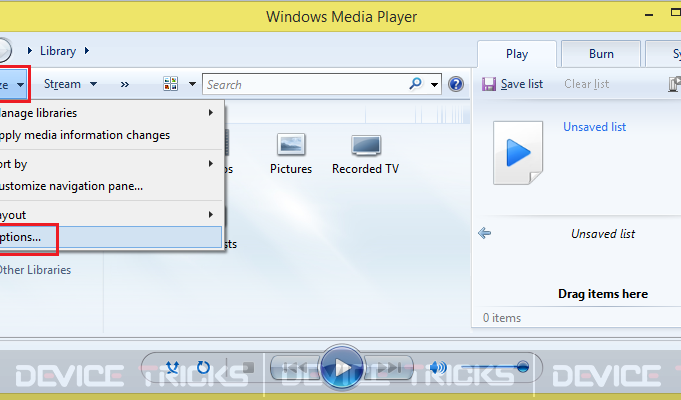The width and height of the screenshot is (681, 400).
Task: Click the Unsaved list title link
Action: [594, 127]
